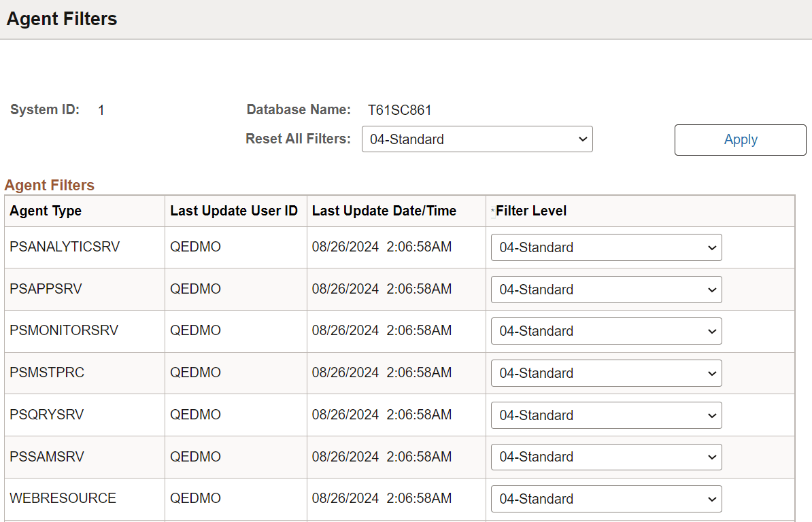812x522 pixels.
Task: Select the Agent Type column header
Action: 45,211
